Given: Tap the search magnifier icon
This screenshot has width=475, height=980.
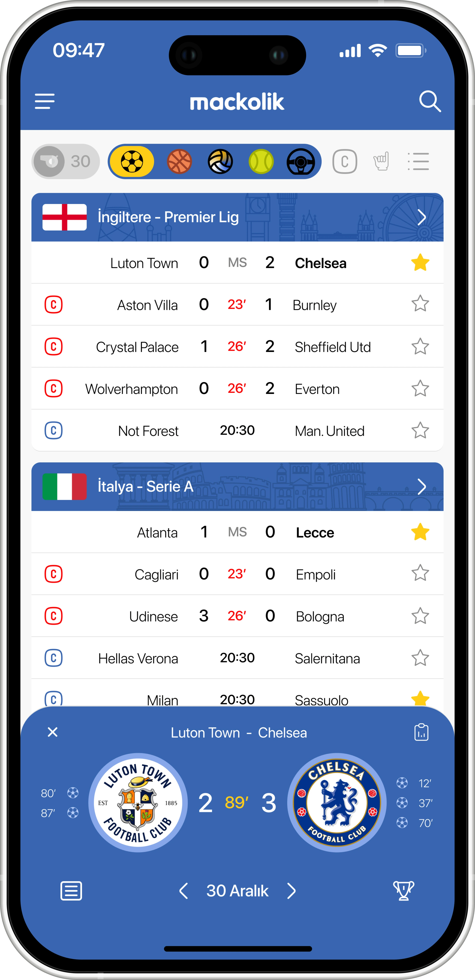Looking at the screenshot, I should (x=430, y=102).
